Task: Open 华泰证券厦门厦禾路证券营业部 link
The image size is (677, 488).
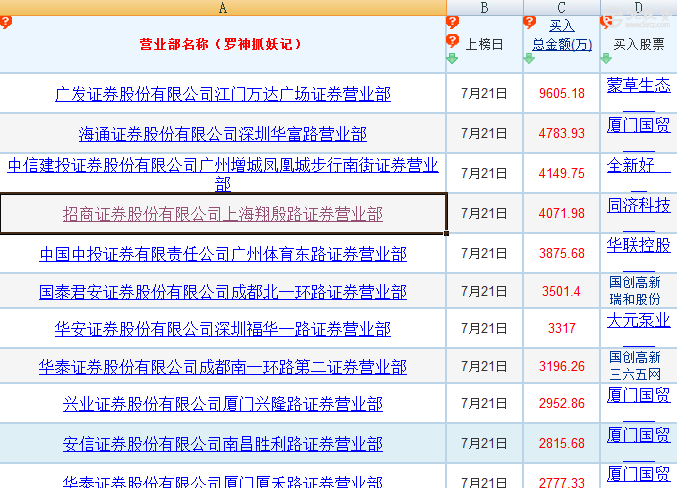Action: [223, 481]
